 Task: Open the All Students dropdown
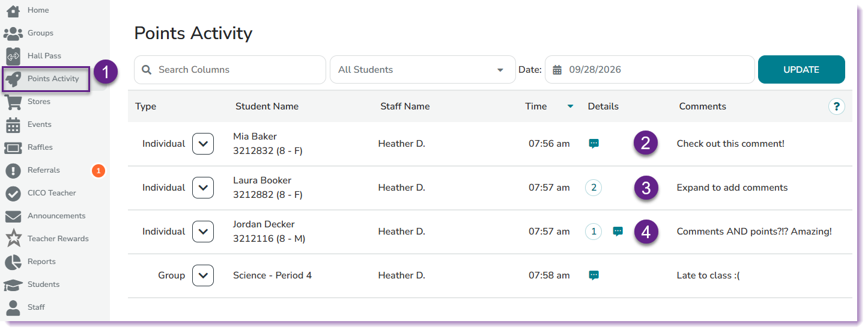click(422, 70)
